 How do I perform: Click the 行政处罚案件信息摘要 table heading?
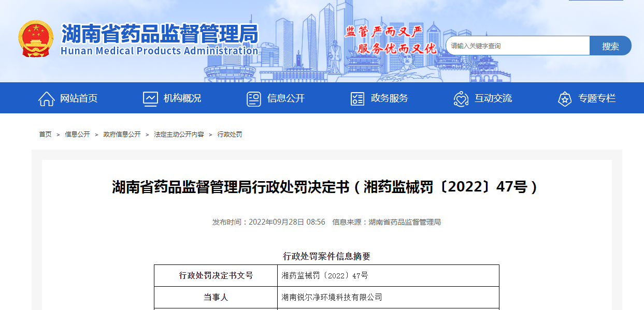tap(326, 256)
